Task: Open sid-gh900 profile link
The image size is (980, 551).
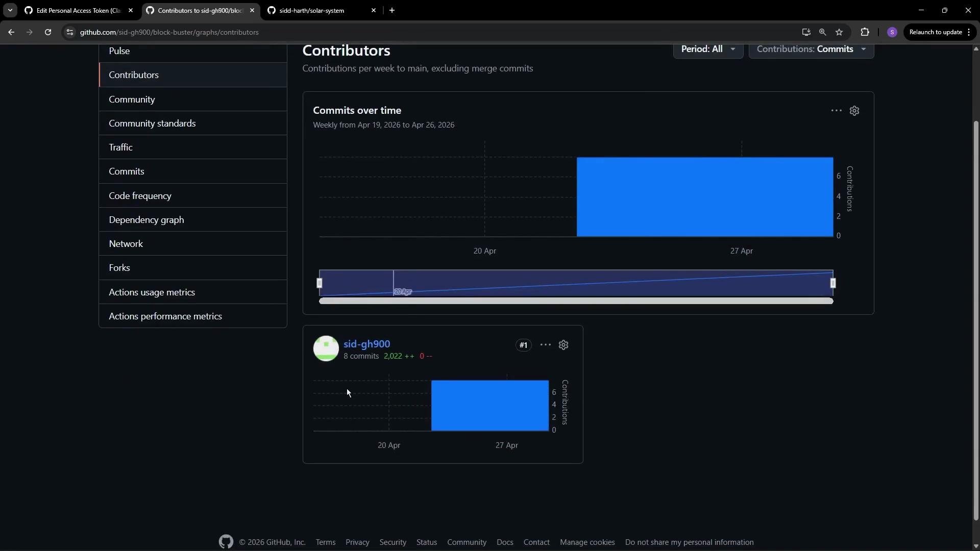Action: coord(366,344)
